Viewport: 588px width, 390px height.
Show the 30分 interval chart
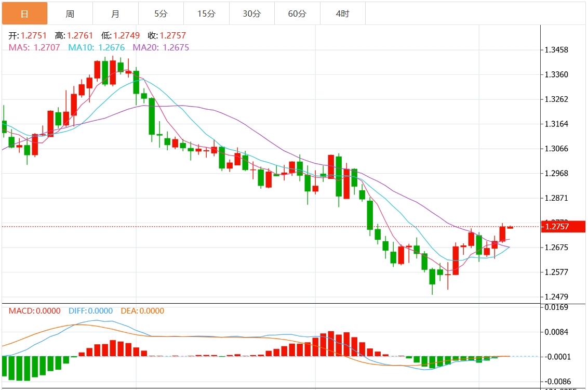[251, 14]
